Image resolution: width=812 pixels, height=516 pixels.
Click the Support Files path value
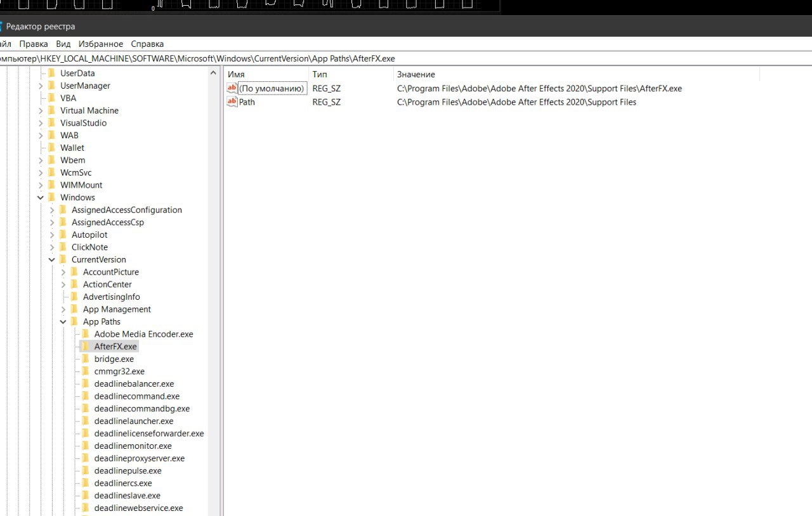(x=516, y=102)
